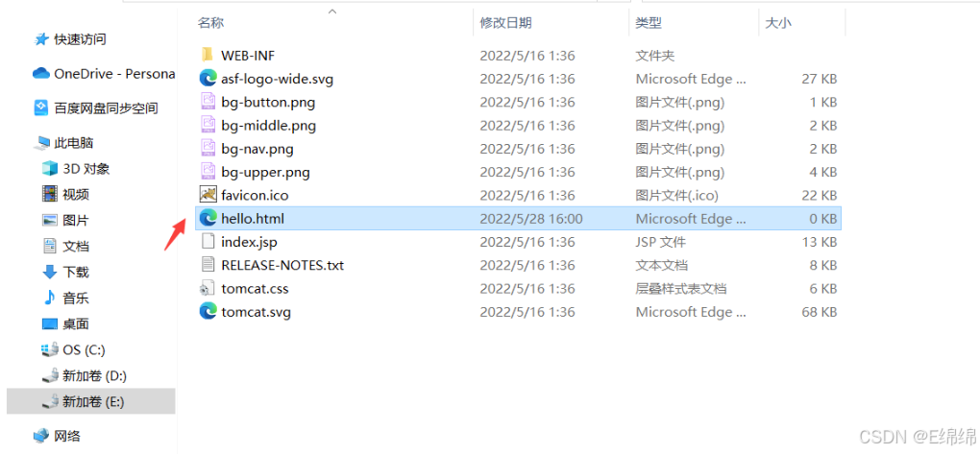The image size is (980, 454).
Task: Click the 文本文档 type cell
Action: [x=662, y=265]
